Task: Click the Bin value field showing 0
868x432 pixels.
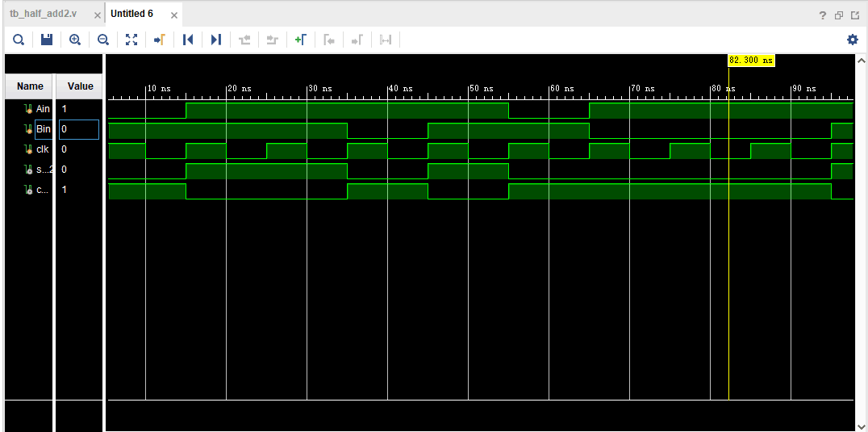Action: click(x=79, y=129)
